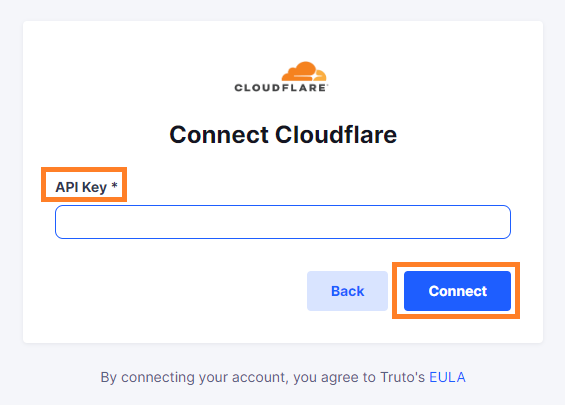Submit the form with the blue Connect button
This screenshot has height=405, width=565.
[x=457, y=291]
